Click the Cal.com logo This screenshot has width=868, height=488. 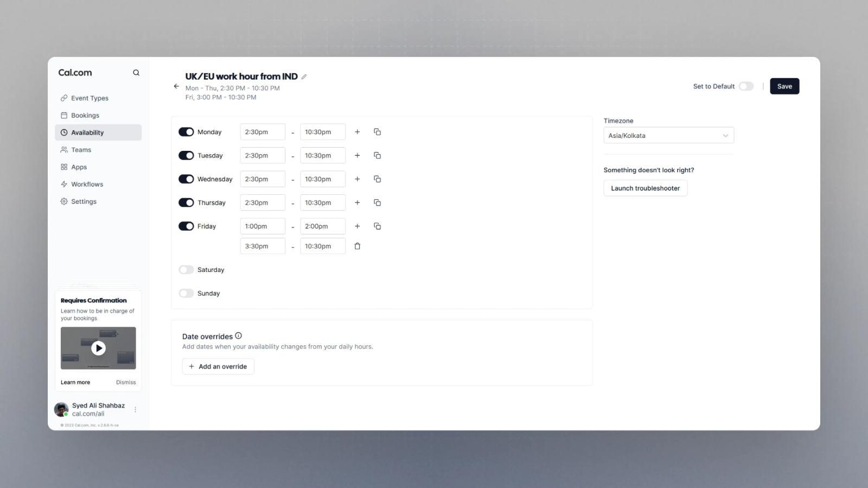point(75,73)
